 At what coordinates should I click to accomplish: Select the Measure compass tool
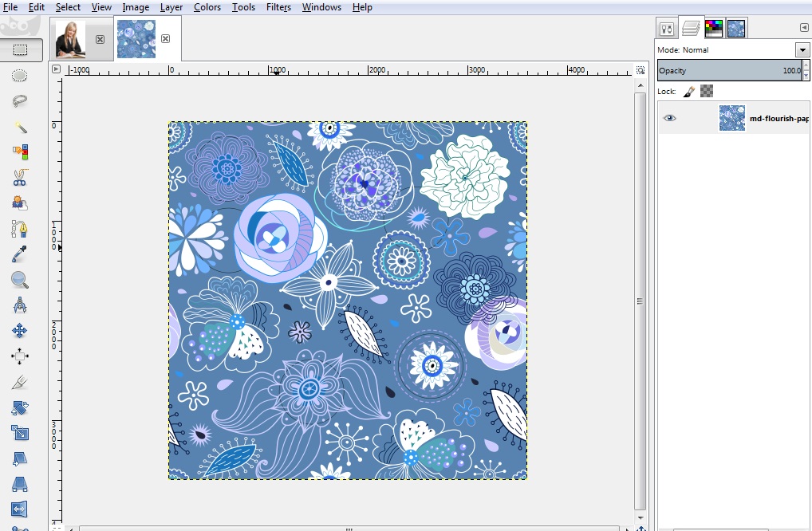(x=20, y=305)
